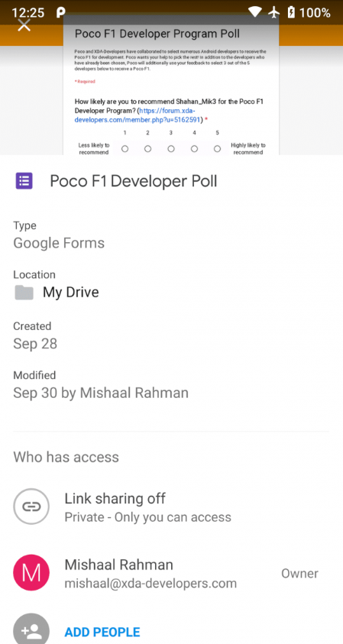
Task: Open the xda-developers member link in preview
Action: click(x=138, y=115)
